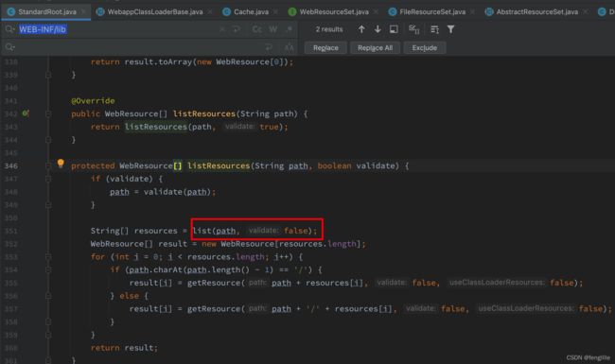
Task: Insert new line in the replace field
Action: pos(269,47)
